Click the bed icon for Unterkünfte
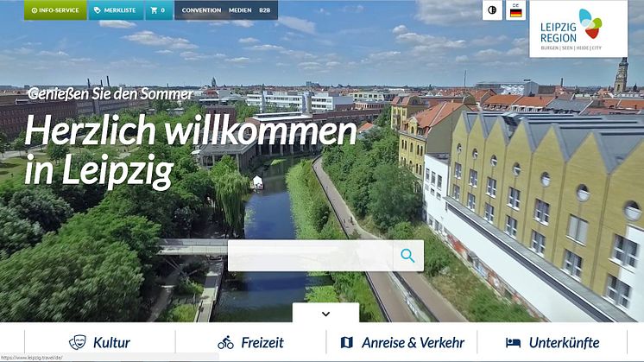Image resolution: width=644 pixels, height=362 pixels. coord(513,342)
